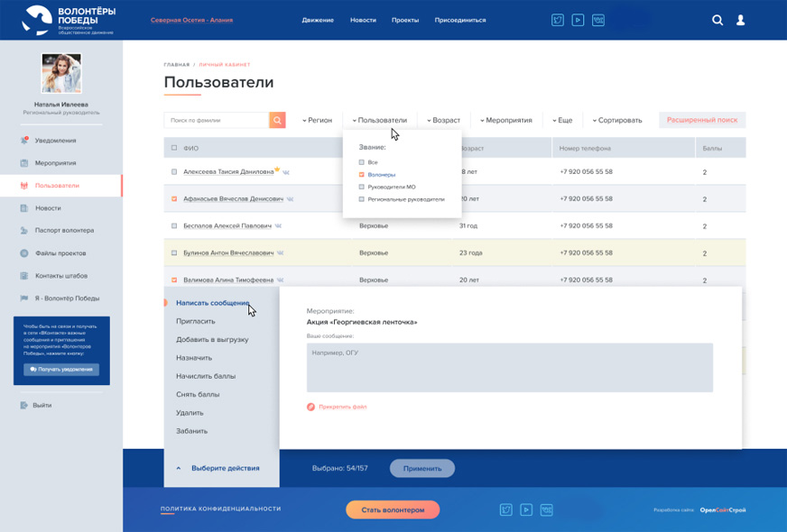Open Паспорт волонтера in the sidebar
787x532 pixels.
[x=64, y=231]
